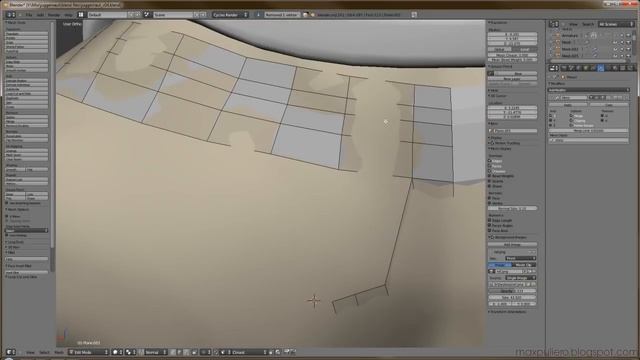
Task: Click the Mirror Object field
Action: [x=588, y=140]
